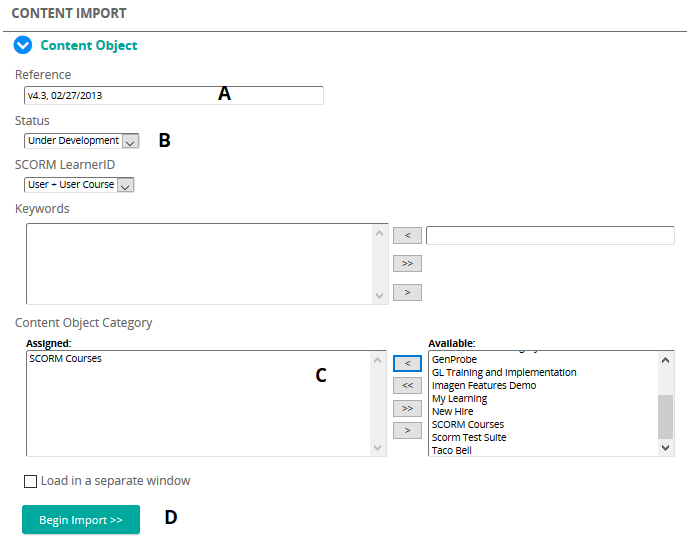This screenshot has height=541, width=689.
Task: Select Taco Bell in Available list
Action: [451, 450]
